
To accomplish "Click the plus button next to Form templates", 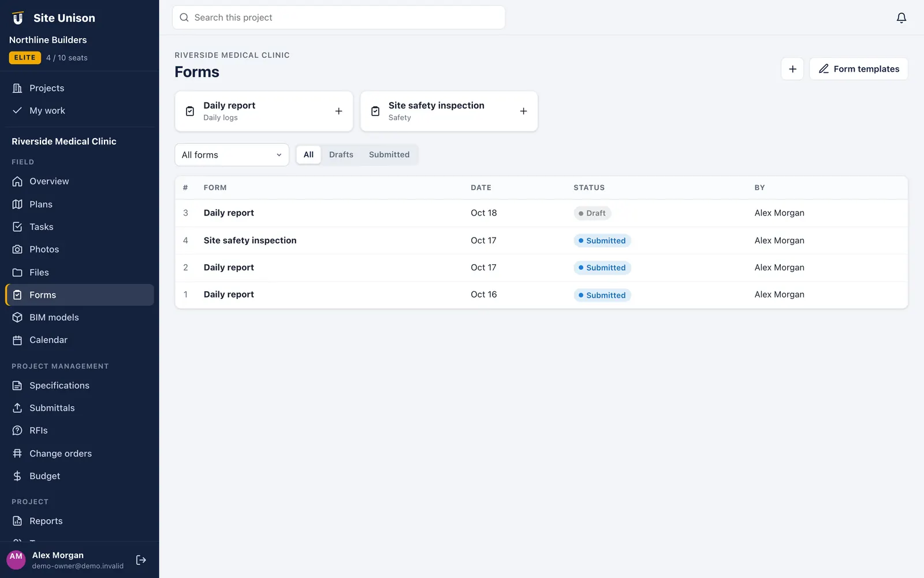I will 792,69.
